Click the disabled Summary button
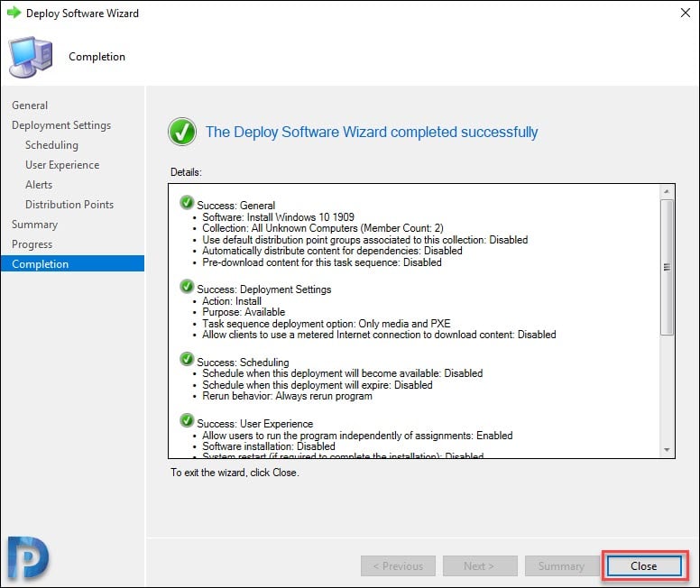700x588 pixels. click(x=562, y=565)
